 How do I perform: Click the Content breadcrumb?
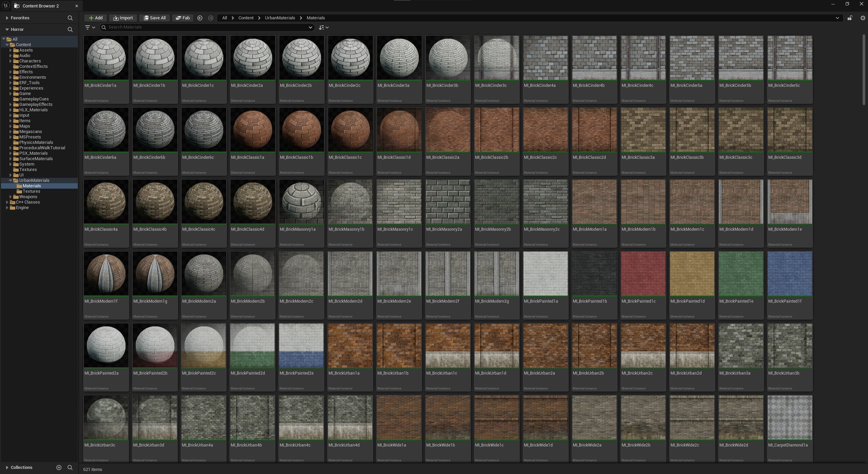coord(246,18)
